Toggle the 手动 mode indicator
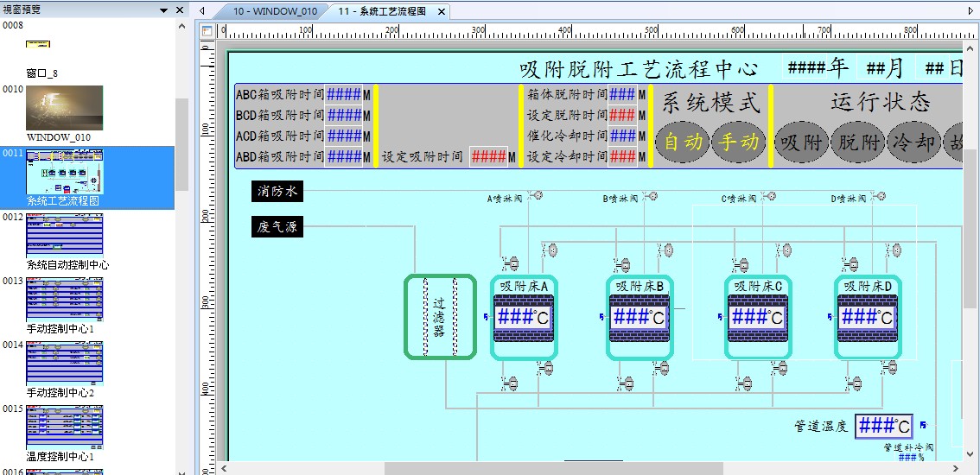 739,142
